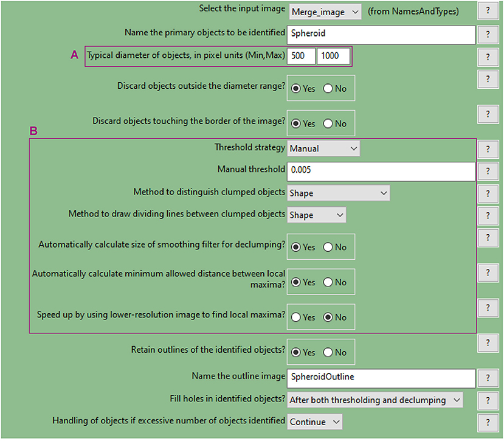The image size is (504, 441).
Task: Click the (from NamesAndTypes) text
Action: 413,12
